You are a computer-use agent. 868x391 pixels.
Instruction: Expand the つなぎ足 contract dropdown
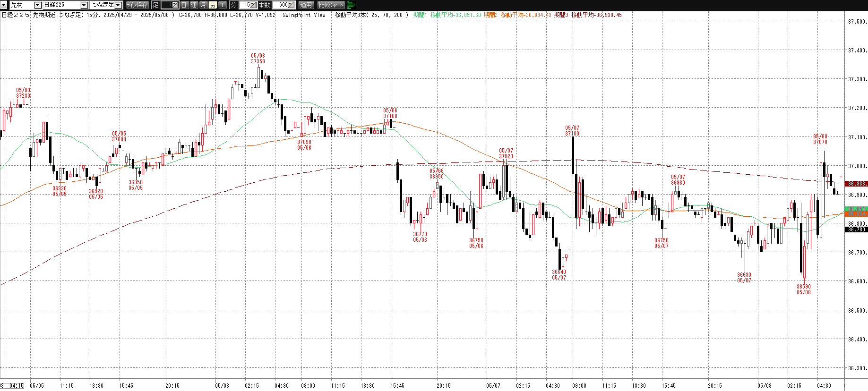(x=118, y=5)
